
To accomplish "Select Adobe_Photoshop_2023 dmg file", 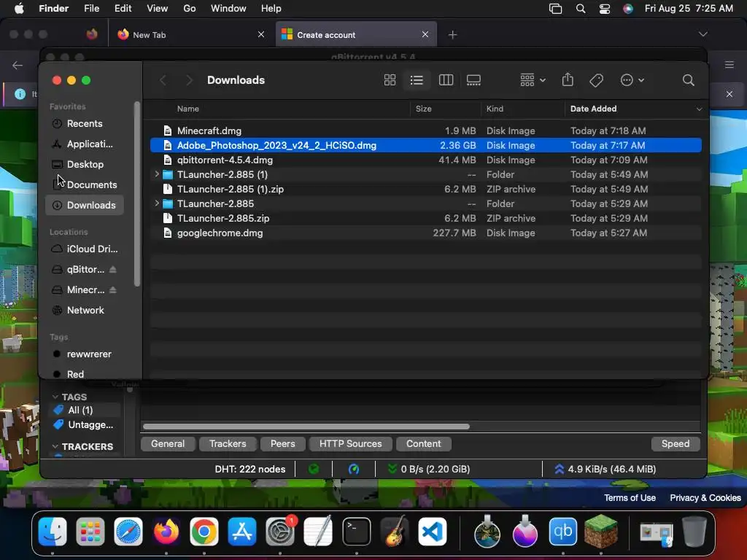I will click(425, 145).
